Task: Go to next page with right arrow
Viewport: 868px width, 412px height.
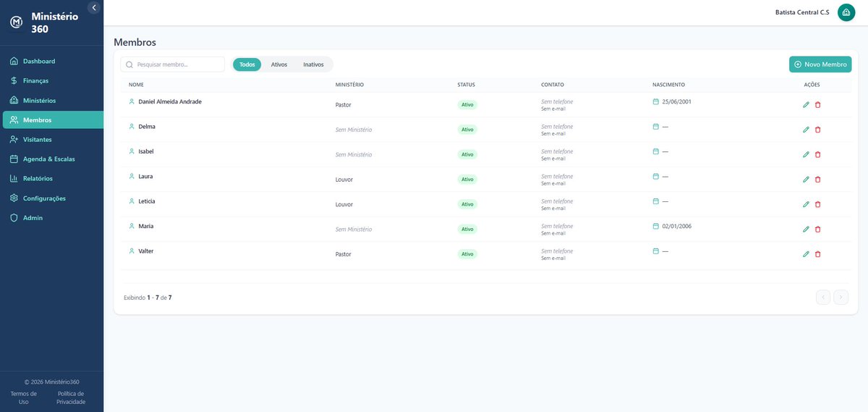Action: pyautogui.click(x=841, y=297)
